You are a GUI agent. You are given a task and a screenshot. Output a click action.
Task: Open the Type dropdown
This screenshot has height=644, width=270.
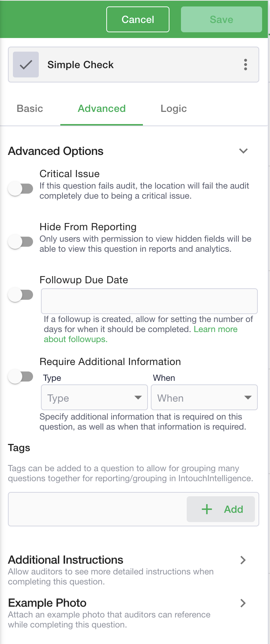pyautogui.click(x=94, y=397)
